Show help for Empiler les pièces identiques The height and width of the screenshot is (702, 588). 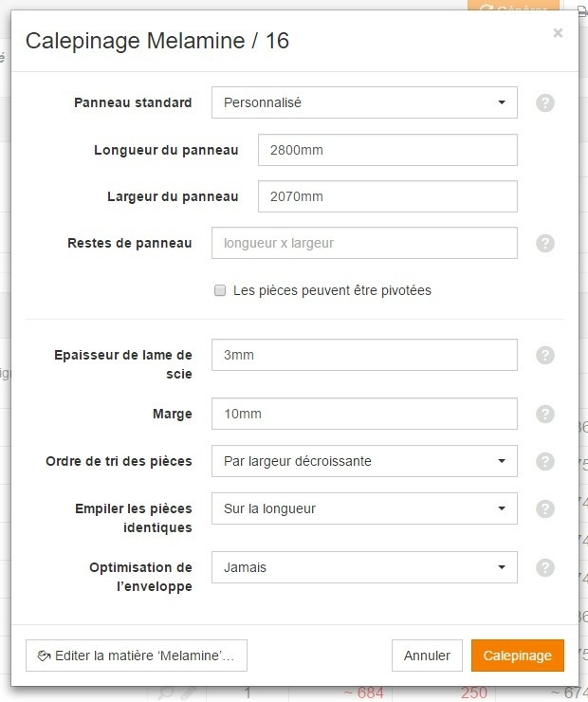[x=545, y=508]
